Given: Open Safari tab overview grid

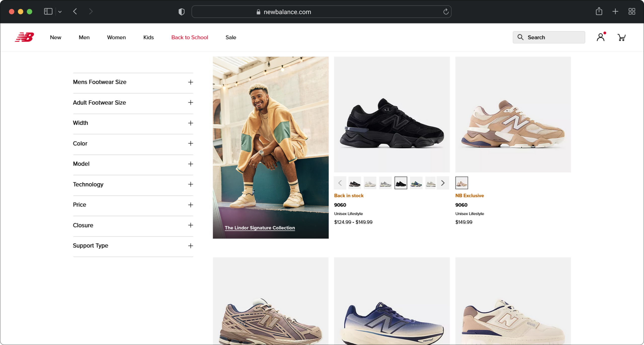Looking at the screenshot, I should (x=632, y=11).
